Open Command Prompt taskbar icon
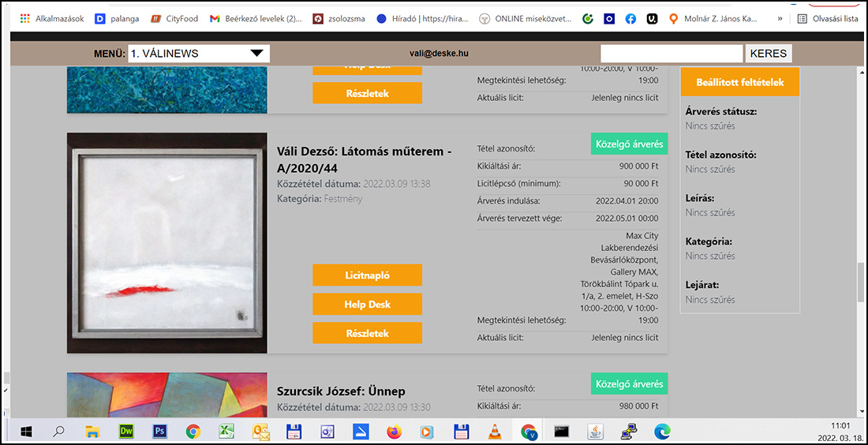The width and height of the screenshot is (868, 445). coord(561,431)
